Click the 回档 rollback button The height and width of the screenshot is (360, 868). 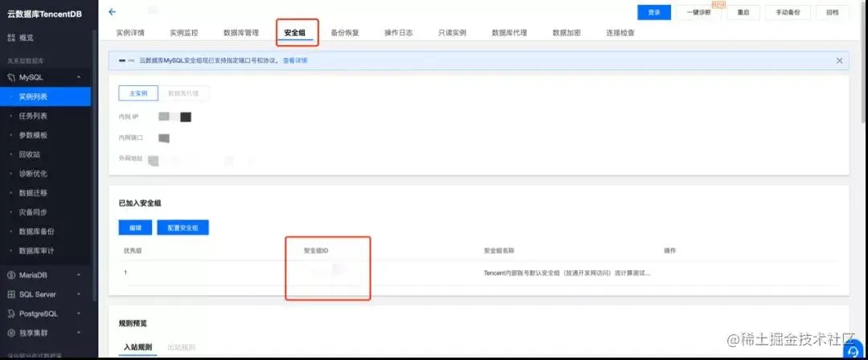(x=832, y=12)
